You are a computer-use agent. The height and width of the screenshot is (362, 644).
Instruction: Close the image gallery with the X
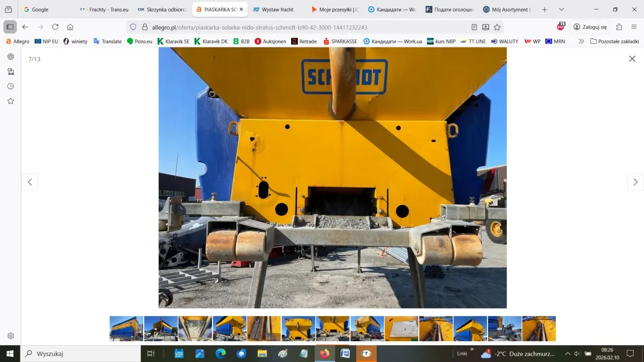(632, 59)
